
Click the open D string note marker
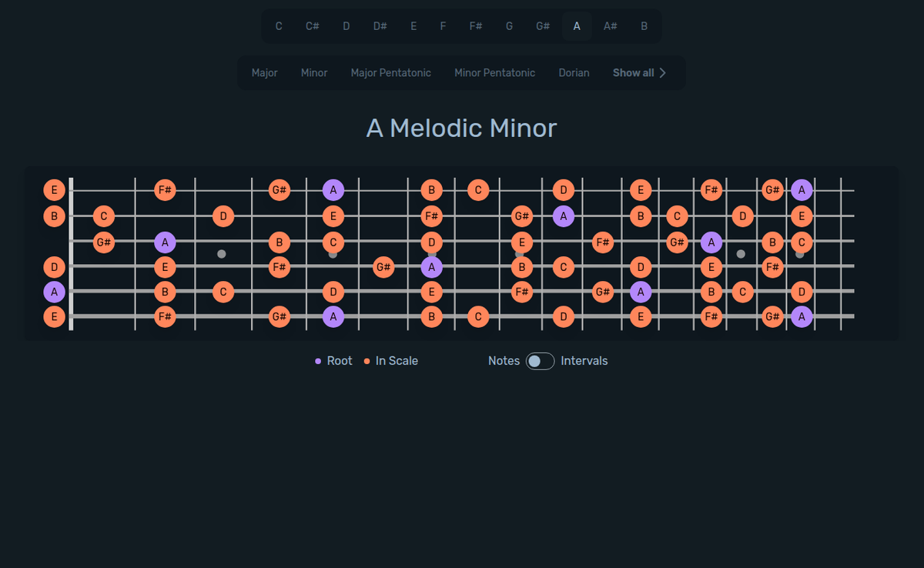pyautogui.click(x=54, y=267)
